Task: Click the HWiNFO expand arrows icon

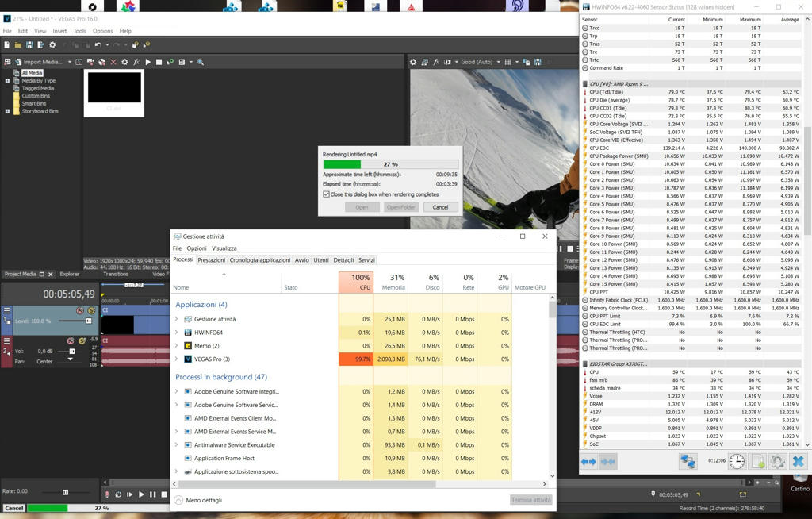Action: [x=588, y=461]
